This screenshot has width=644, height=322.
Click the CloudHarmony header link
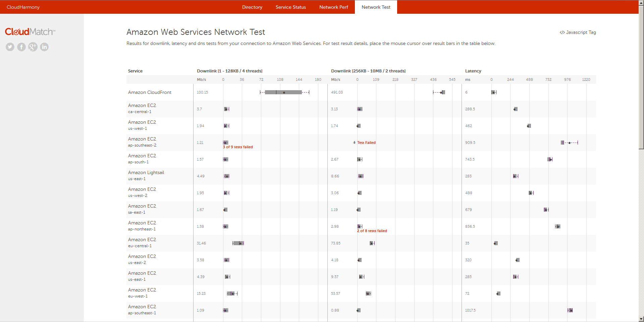pos(23,7)
